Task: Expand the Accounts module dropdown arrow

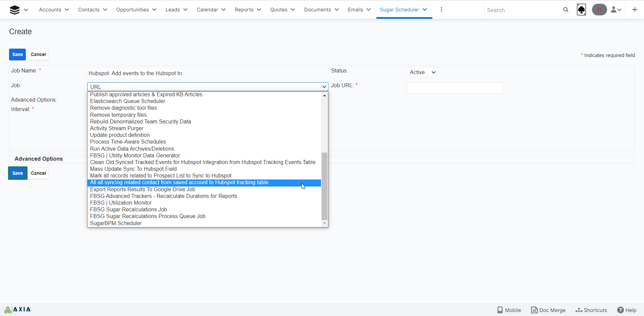Action: click(x=67, y=10)
